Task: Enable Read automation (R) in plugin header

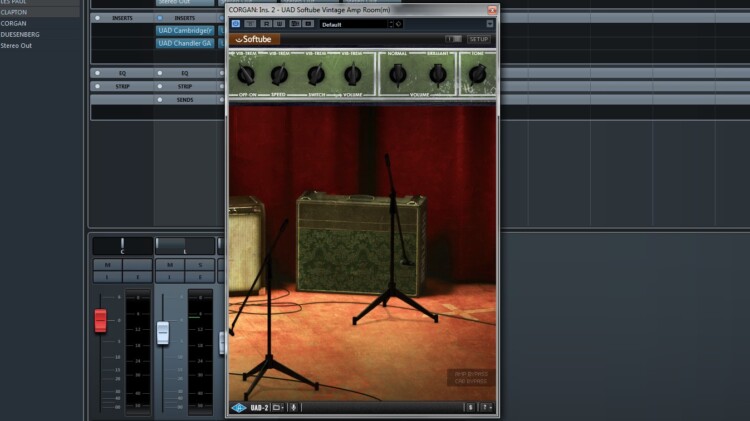Action: [266, 23]
